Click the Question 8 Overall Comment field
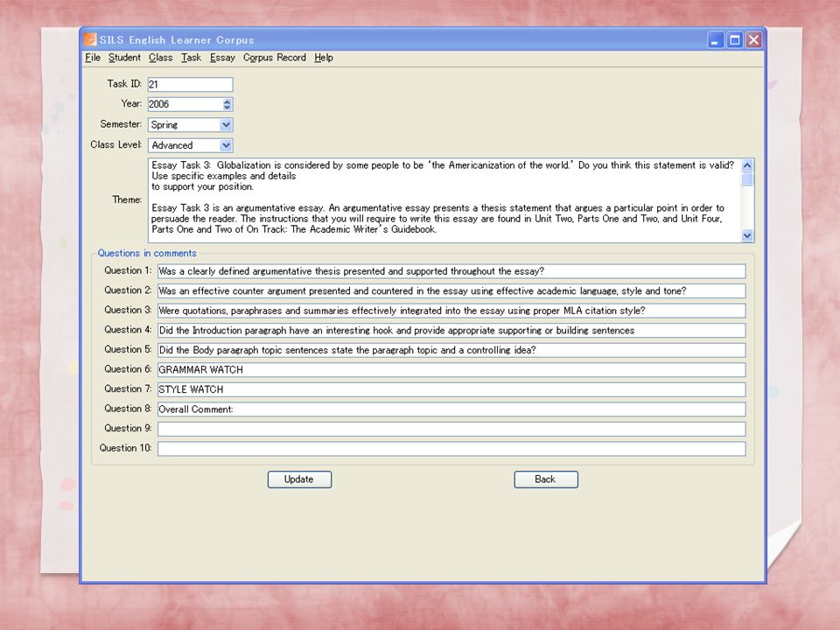This screenshot has height=630, width=840. 451,409
